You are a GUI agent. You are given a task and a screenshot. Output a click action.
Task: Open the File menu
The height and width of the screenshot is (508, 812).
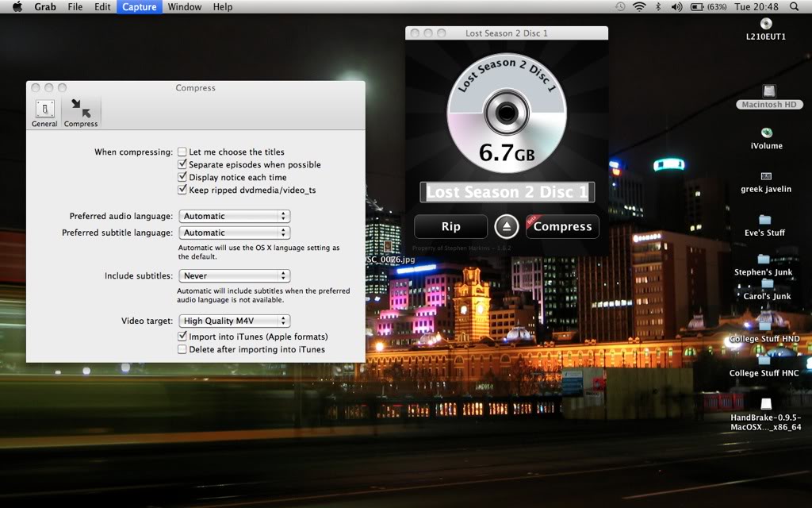click(75, 6)
